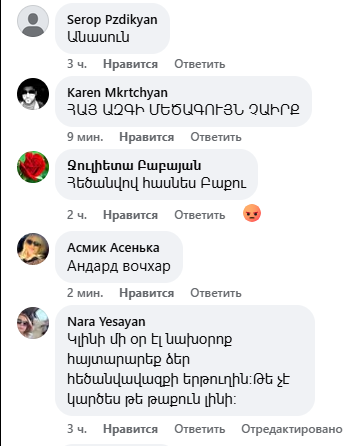Open the 9 мин. timestamp link

click(x=85, y=137)
